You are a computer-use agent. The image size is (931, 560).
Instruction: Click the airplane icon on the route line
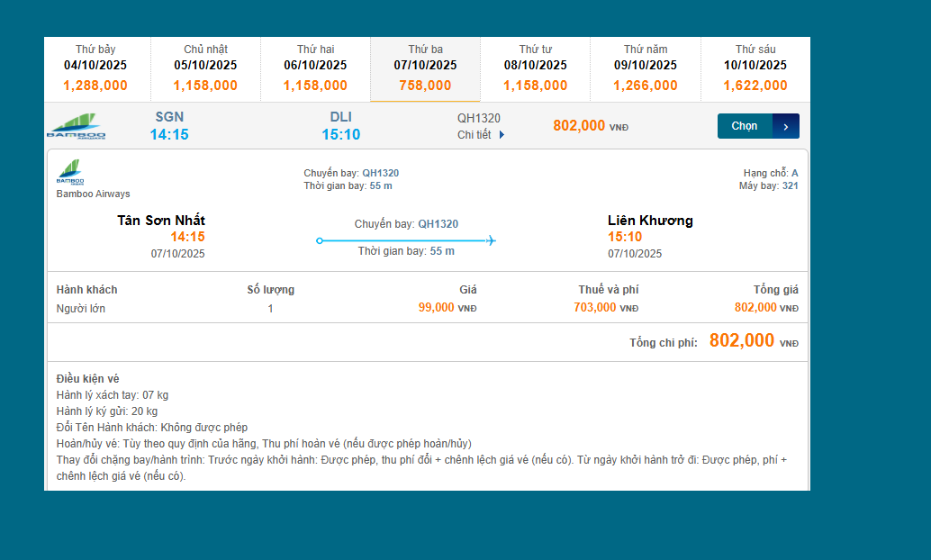tap(491, 240)
